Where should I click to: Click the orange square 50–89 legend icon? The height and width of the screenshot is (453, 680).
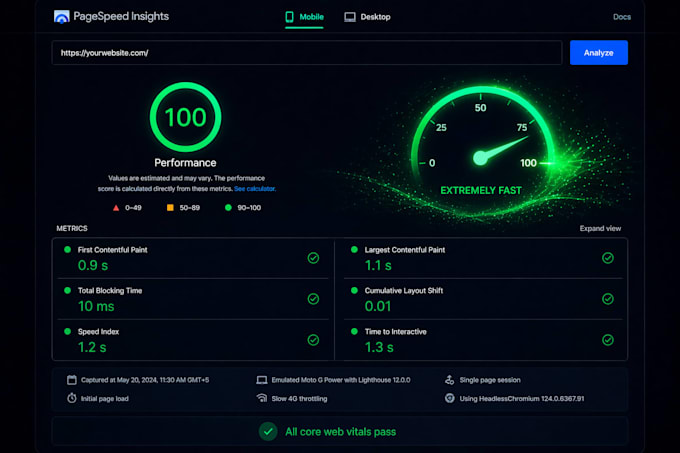click(170, 208)
